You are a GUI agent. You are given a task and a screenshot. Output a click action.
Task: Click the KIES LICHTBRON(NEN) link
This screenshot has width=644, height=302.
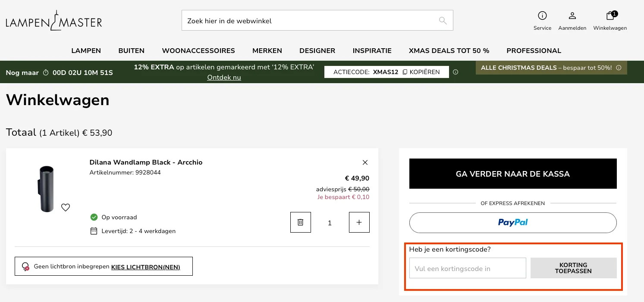pos(145,267)
